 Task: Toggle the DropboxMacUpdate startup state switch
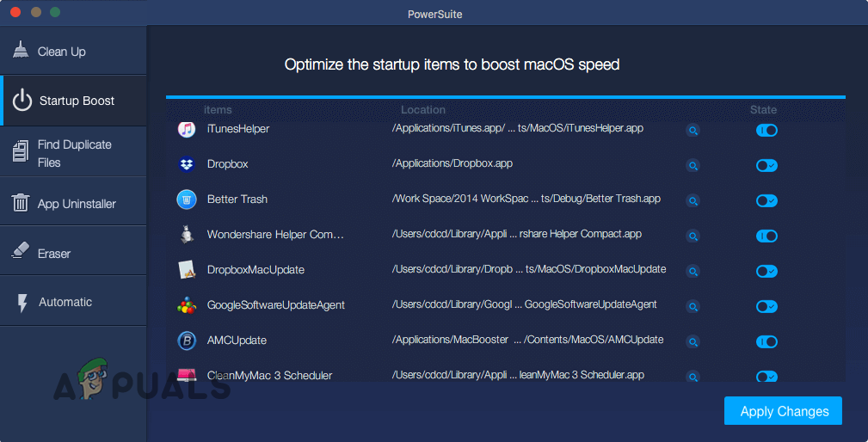pos(766,271)
